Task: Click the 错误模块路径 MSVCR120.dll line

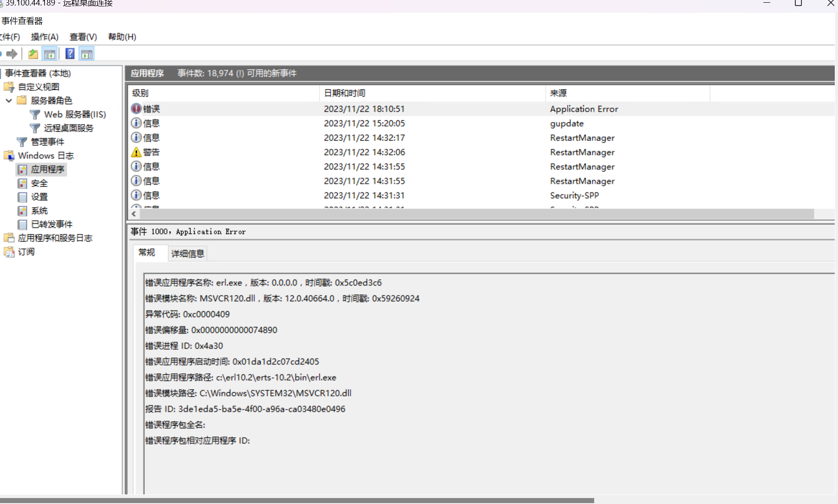Action: click(248, 393)
